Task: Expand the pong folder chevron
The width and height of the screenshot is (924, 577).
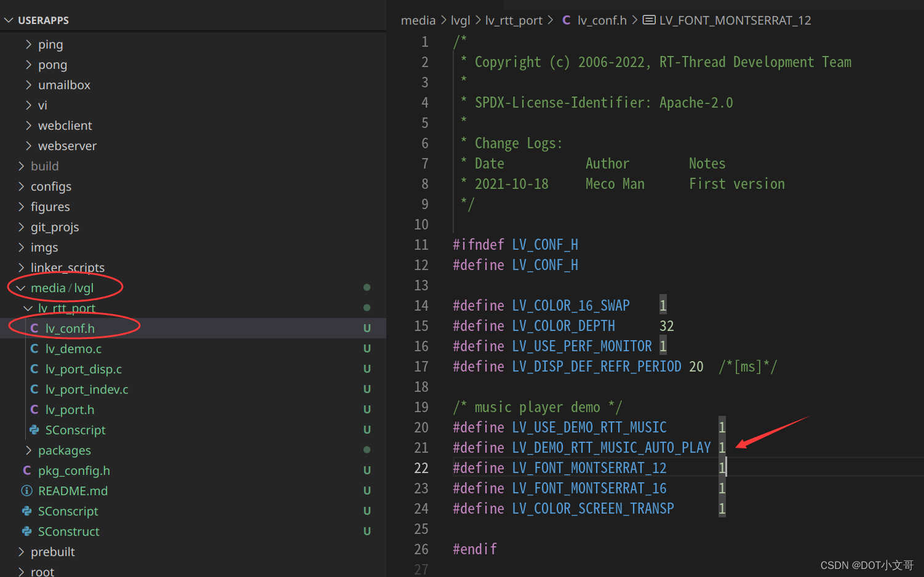Action: 28,65
